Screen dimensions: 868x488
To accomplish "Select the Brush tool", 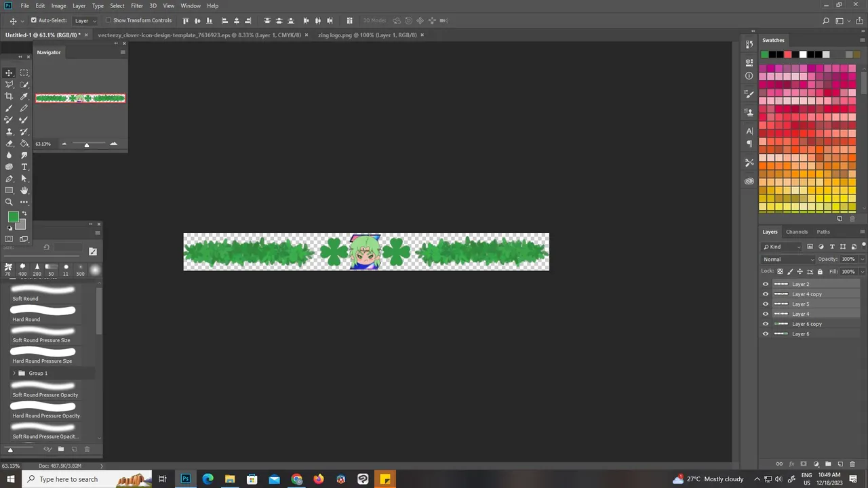I will point(9,108).
